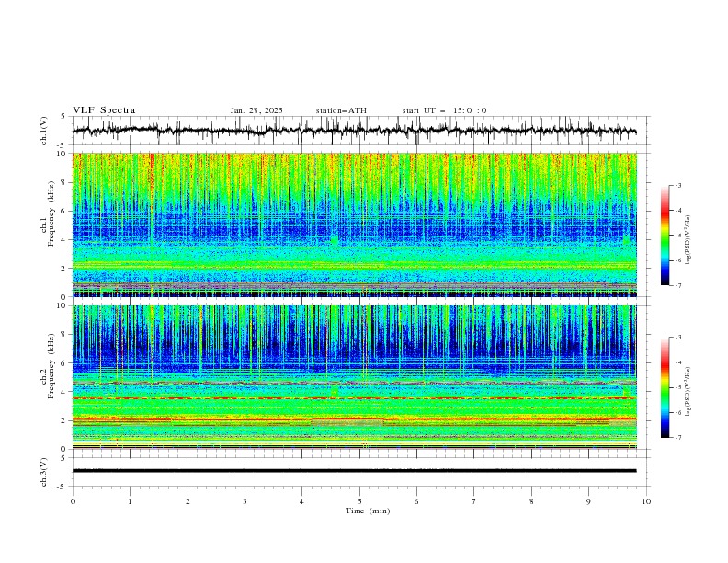Click the "VLF Spectra" title text
The width and height of the screenshot is (728, 563).
point(104,110)
